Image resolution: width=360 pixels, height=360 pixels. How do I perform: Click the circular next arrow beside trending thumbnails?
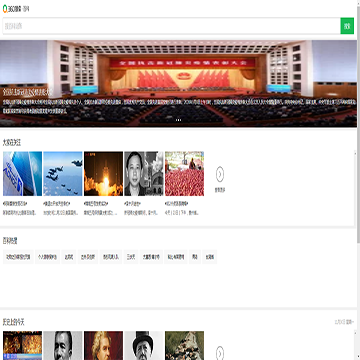[x=220, y=174]
